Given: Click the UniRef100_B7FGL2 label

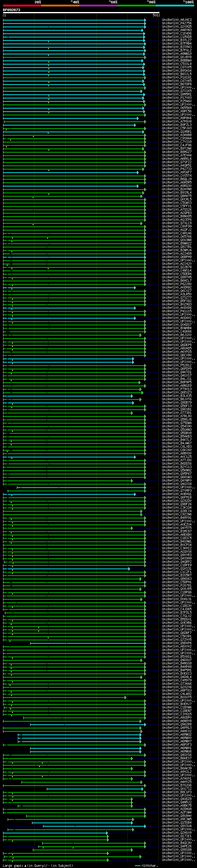Looking at the screenshot, I should [x=177, y=50].
